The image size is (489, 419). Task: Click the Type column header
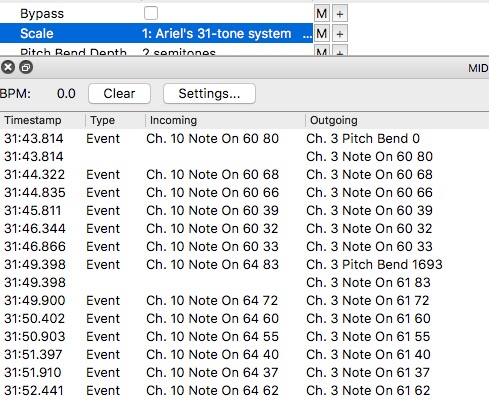click(x=103, y=120)
